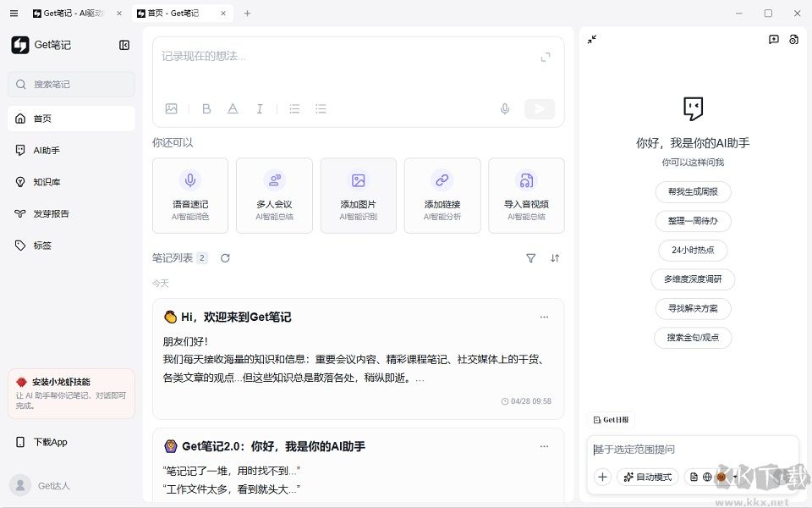Start microphone voice input in editor
This screenshot has height=508, width=812.
click(x=505, y=109)
